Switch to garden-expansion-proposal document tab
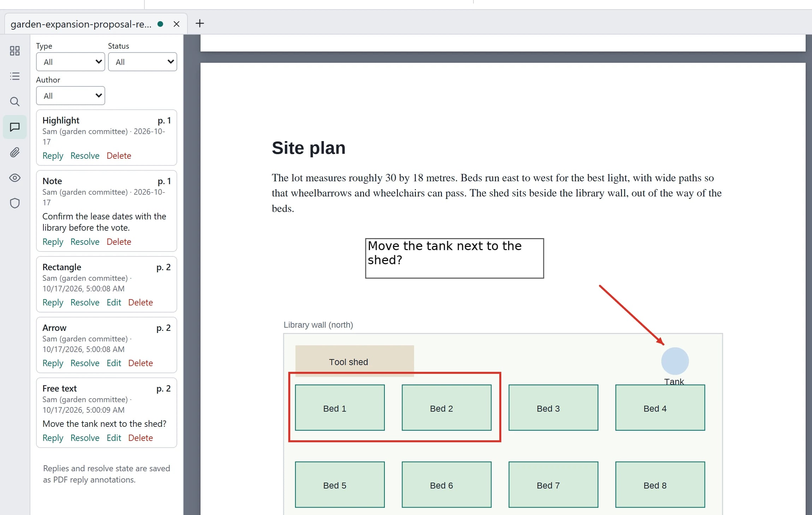812x515 pixels. click(x=81, y=24)
